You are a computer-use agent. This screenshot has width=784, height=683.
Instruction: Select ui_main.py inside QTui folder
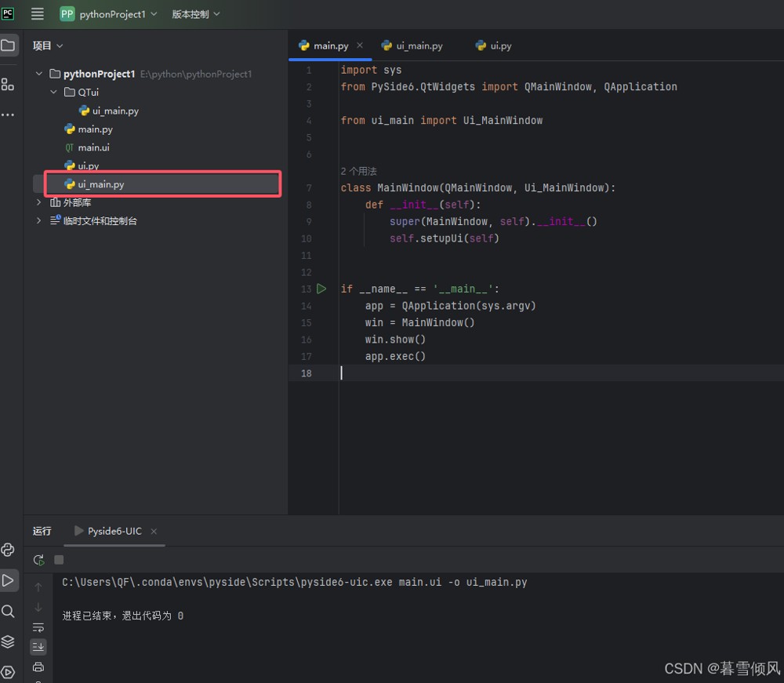(108, 111)
